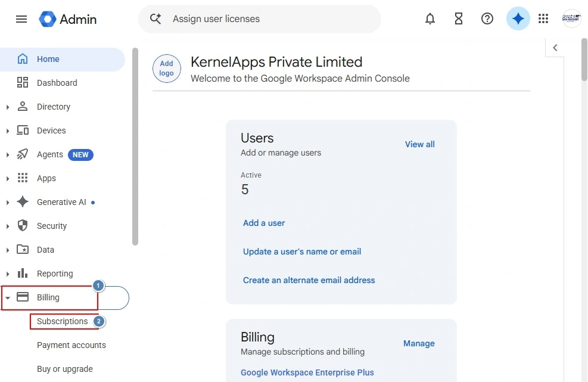The image size is (588, 382).
Task: Open the main hamburger menu
Action: coord(21,18)
